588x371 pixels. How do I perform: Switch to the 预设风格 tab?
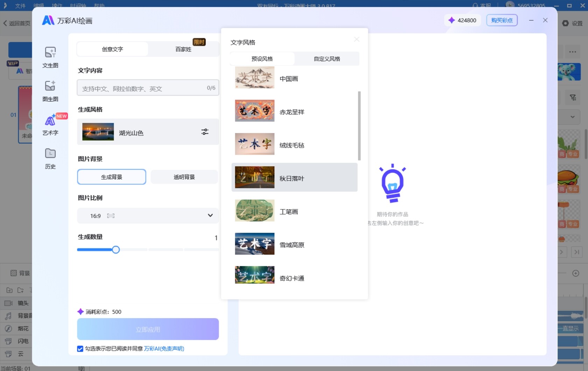point(262,59)
